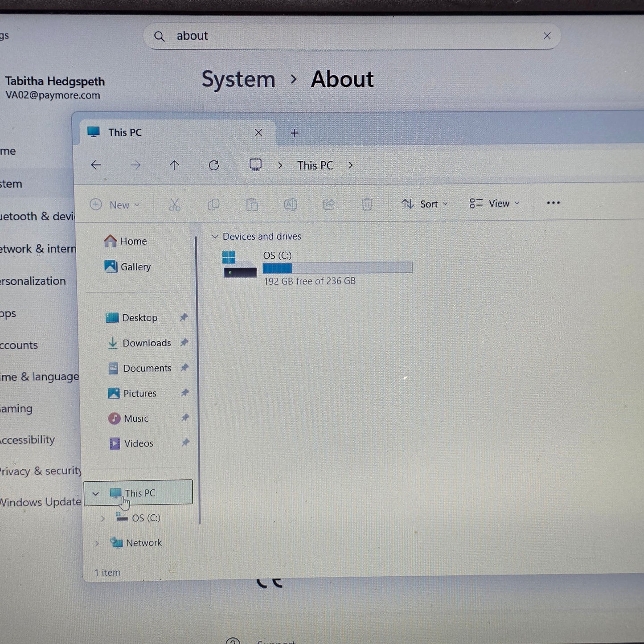Open Personalization in Settings sidebar
644x644 pixels.
[x=33, y=281]
